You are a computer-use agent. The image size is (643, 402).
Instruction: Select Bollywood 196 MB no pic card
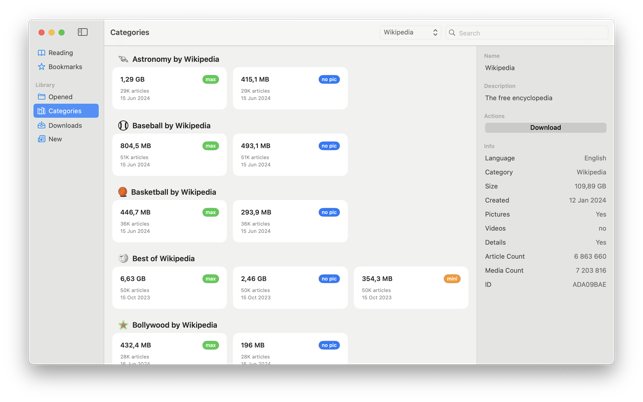point(290,349)
